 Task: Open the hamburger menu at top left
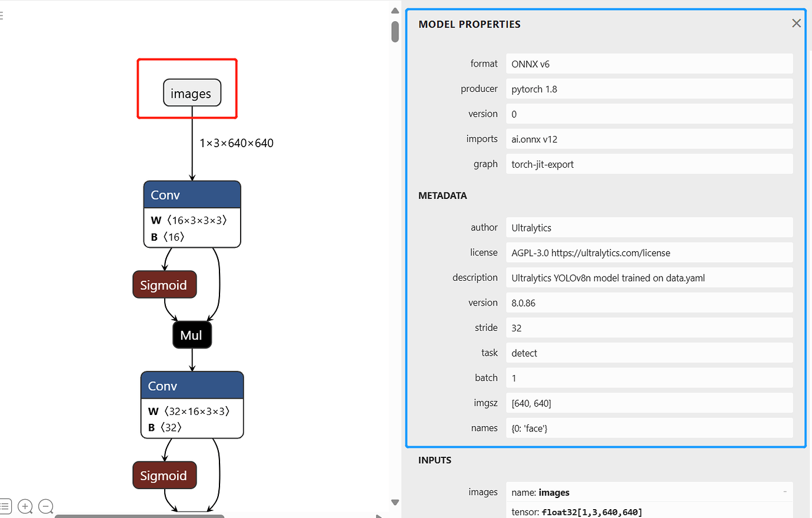coord(2,16)
